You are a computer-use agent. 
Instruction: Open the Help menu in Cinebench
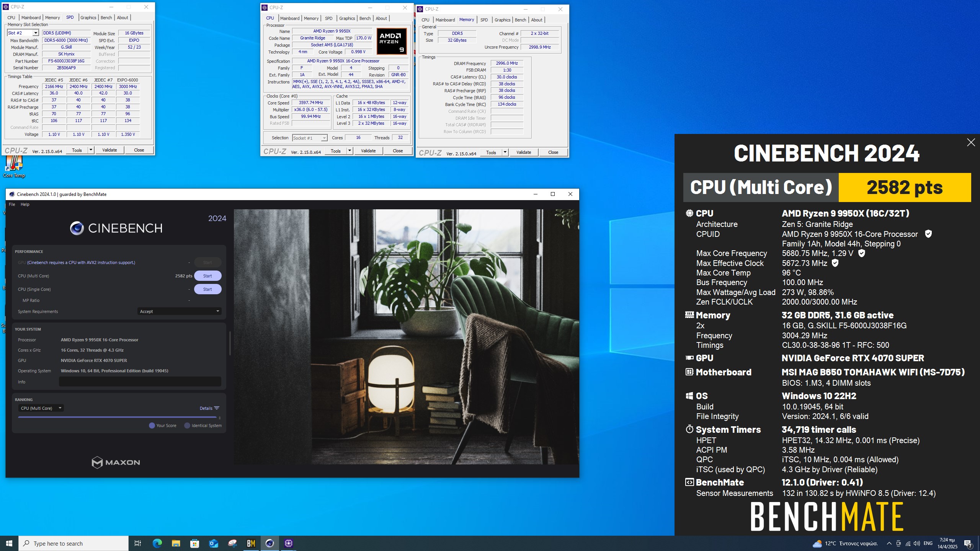(x=25, y=204)
